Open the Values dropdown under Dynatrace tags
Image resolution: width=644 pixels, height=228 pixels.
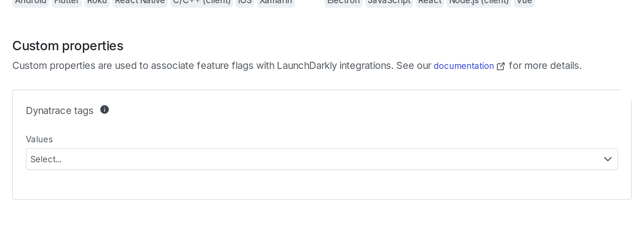[322, 159]
